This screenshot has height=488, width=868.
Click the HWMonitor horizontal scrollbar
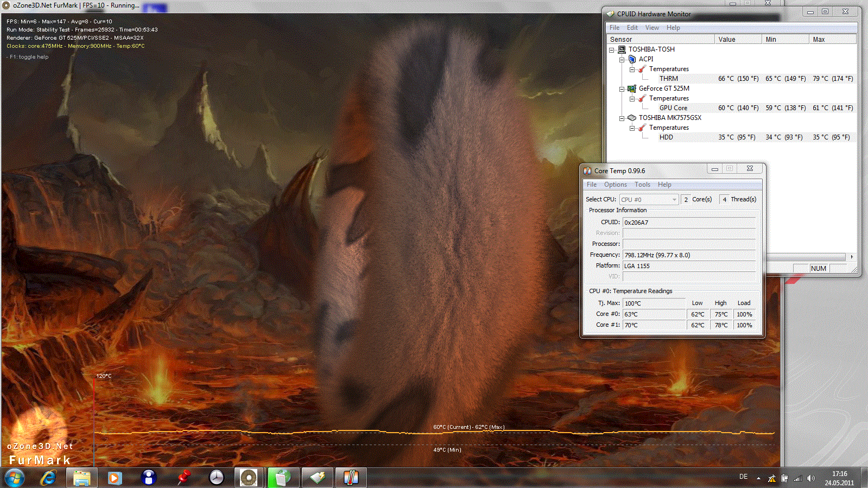tap(806, 257)
